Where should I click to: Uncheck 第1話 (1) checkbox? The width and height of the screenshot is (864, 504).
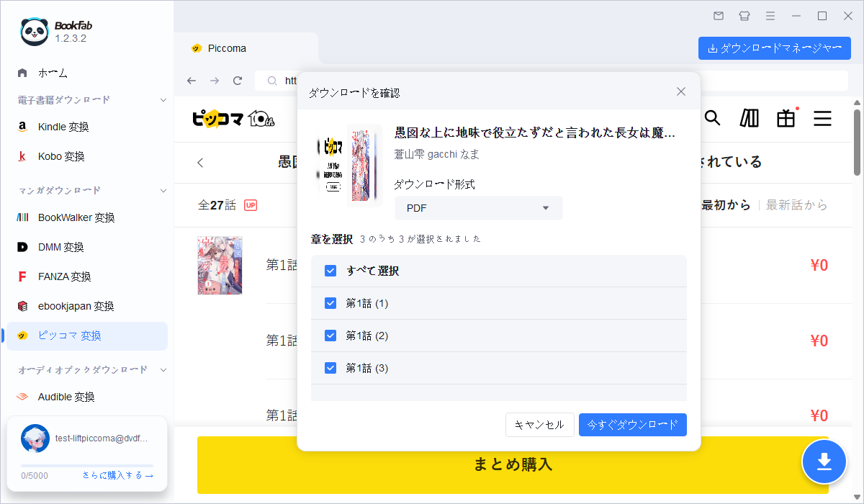(x=330, y=303)
